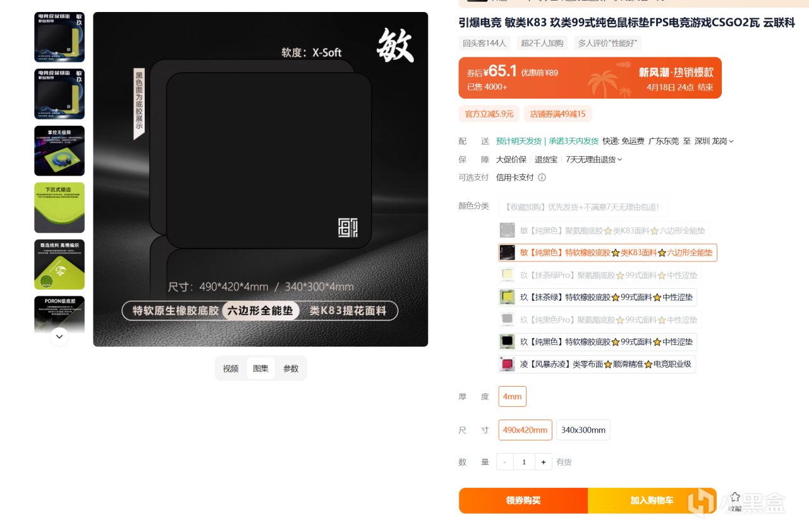809x532 pixels.
Task: Click the 快递: 免运费 text
Action: (623, 141)
